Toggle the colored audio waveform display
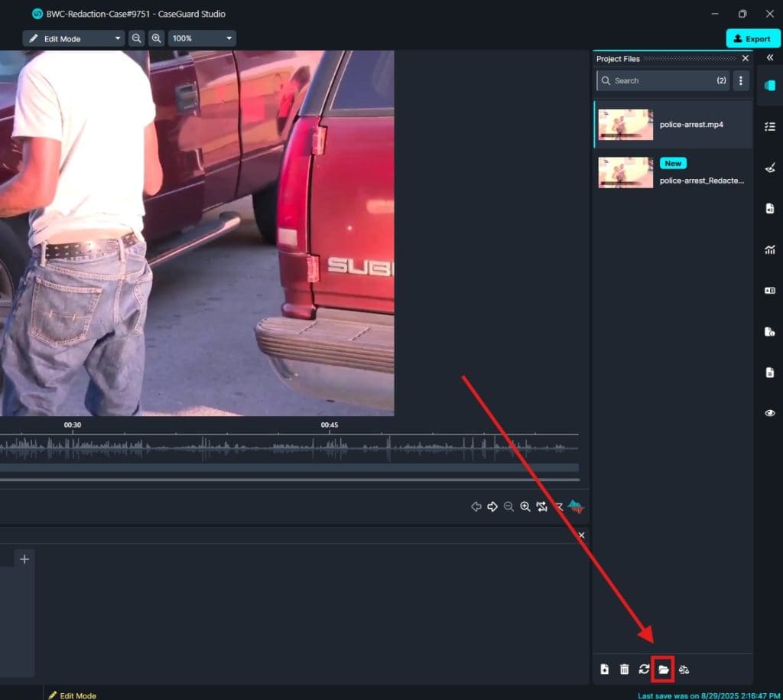 pyautogui.click(x=576, y=506)
